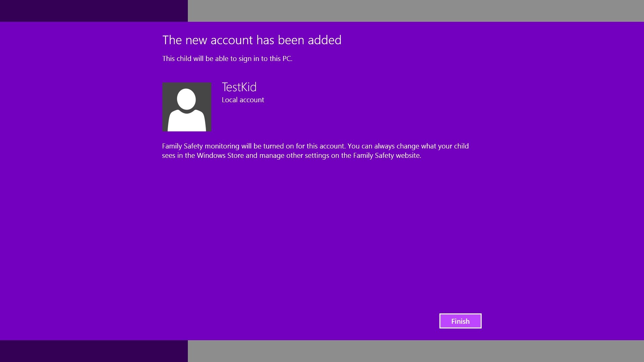Image resolution: width=644 pixels, height=362 pixels.
Task: Click the dark purple bar at bottom left
Action: pos(94,351)
